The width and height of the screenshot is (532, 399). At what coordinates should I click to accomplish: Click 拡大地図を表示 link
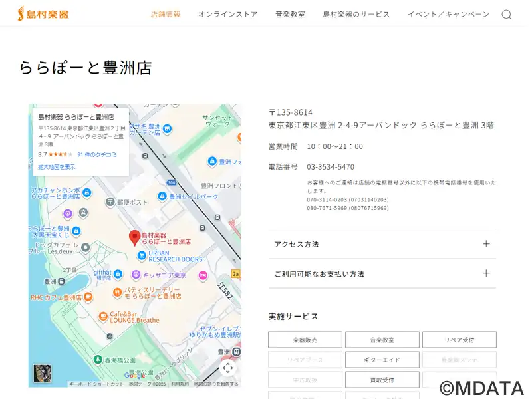click(x=57, y=167)
